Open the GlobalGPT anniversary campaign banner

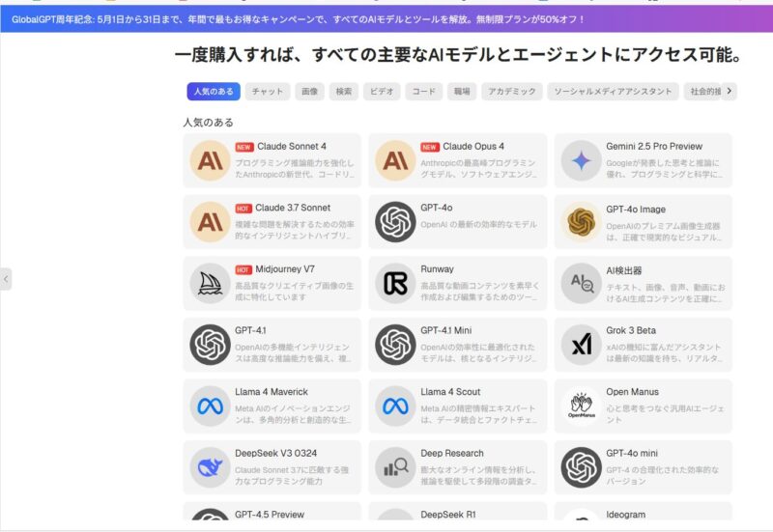click(x=386, y=19)
